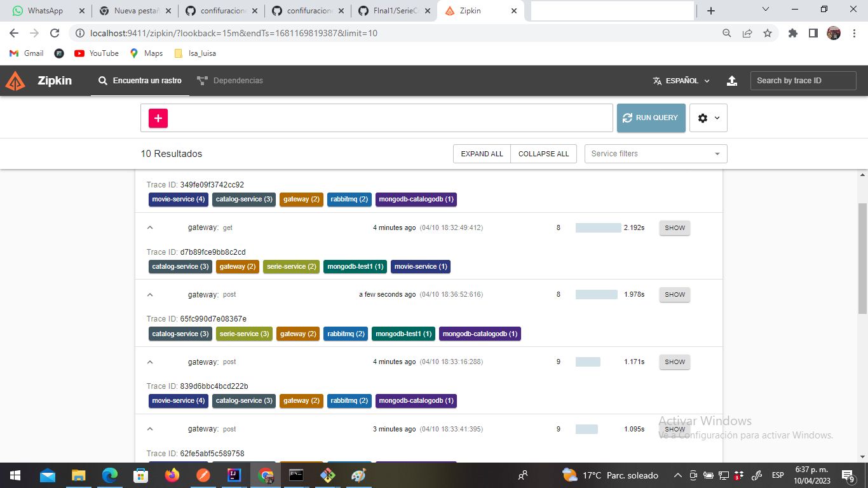Click the Search by trace ID input field
The width and height of the screenshot is (868, 488).
[803, 80]
